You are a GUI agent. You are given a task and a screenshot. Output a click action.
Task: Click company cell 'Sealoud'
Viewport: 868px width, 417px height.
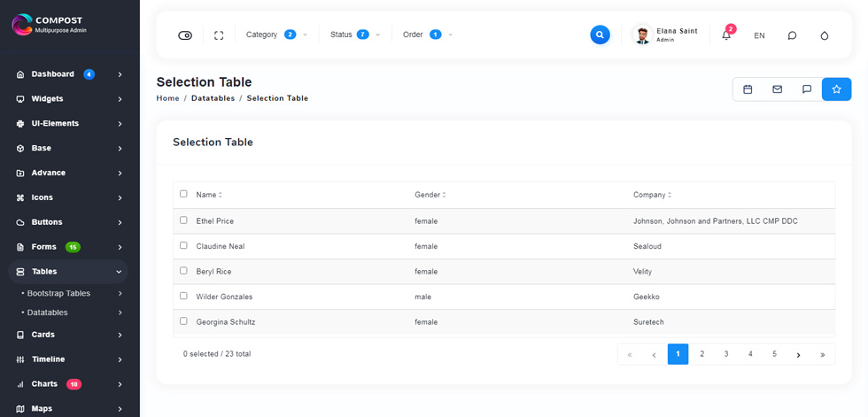[647, 246]
